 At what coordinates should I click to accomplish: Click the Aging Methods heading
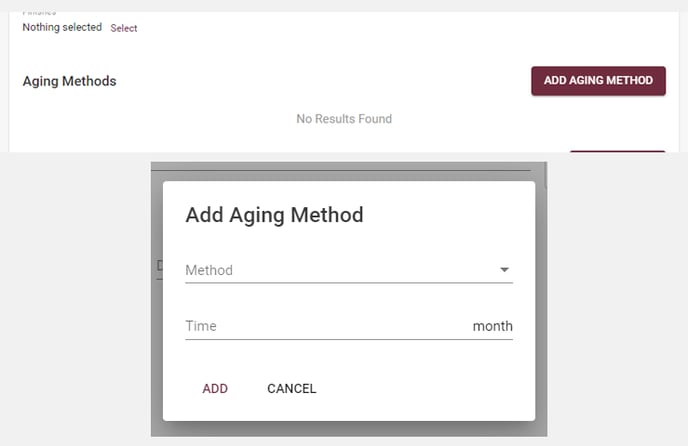point(69,81)
